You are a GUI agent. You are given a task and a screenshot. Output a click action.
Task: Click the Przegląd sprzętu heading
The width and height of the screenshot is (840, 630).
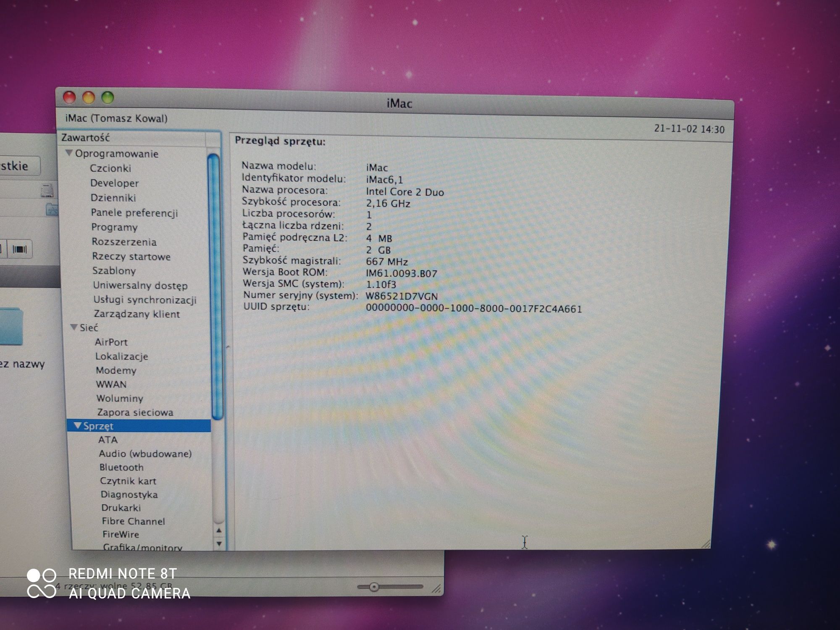[280, 141]
